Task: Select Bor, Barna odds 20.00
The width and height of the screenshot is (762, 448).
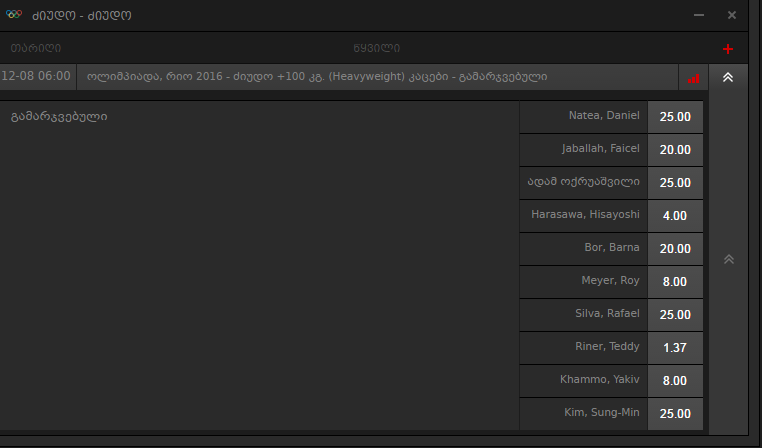Action: pyautogui.click(x=675, y=249)
